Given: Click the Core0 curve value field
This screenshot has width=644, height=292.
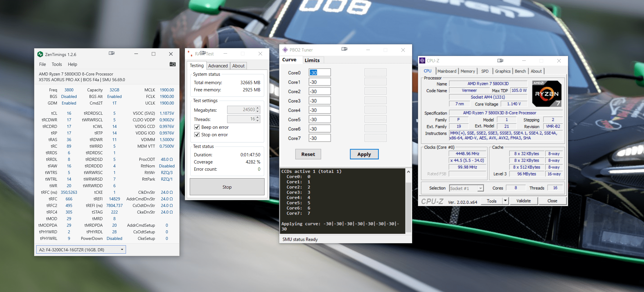Looking at the screenshot, I should pyautogui.click(x=320, y=72).
